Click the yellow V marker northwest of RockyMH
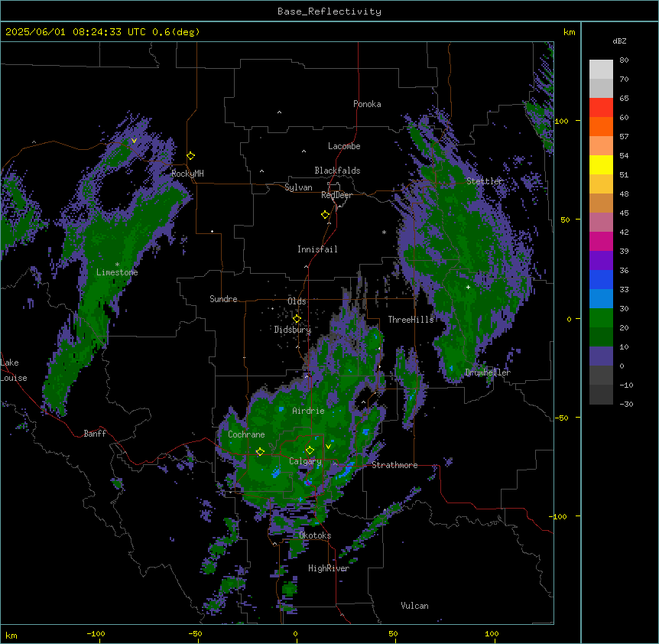 point(134,141)
